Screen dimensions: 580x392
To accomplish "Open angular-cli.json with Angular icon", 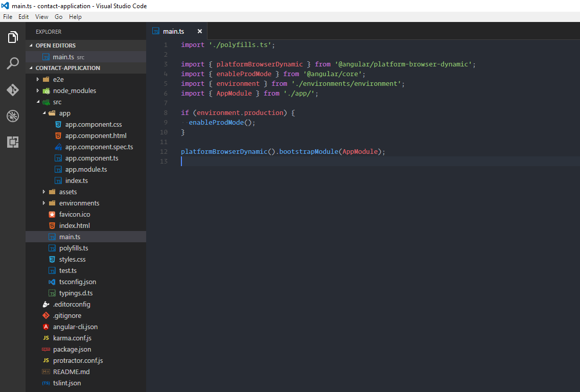I will pyautogui.click(x=75, y=327).
